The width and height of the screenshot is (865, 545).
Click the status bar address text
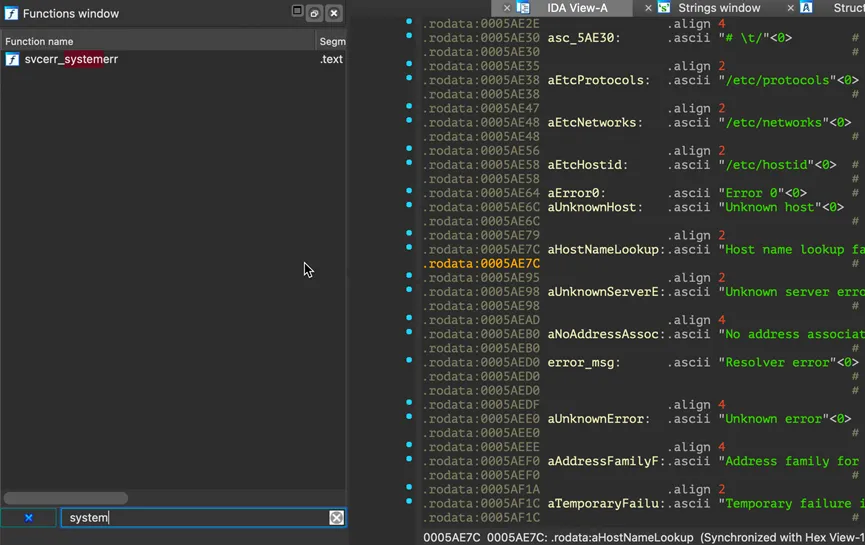(643, 537)
